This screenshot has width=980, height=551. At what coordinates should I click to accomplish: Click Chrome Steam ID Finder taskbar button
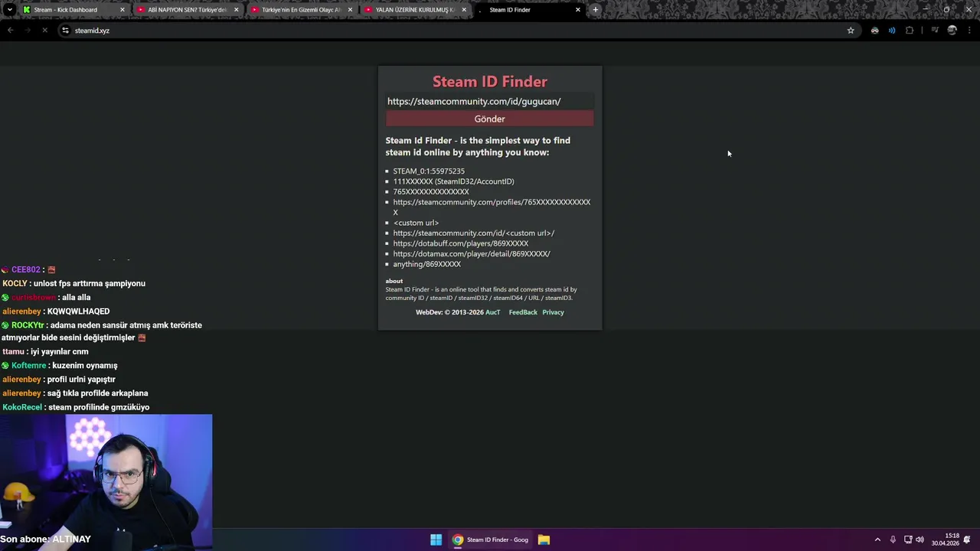coord(490,540)
